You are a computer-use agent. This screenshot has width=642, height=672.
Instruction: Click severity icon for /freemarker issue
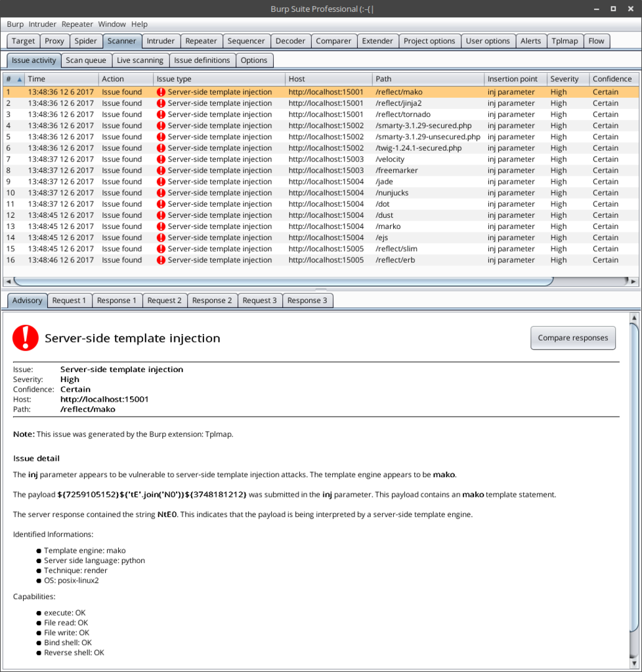pos(161,171)
